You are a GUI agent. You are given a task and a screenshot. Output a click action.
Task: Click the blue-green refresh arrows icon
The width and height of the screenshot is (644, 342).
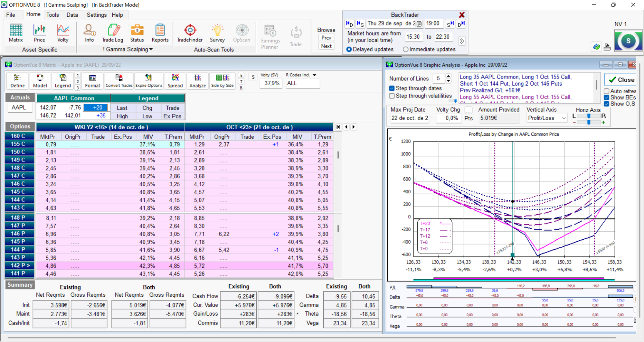point(597,47)
